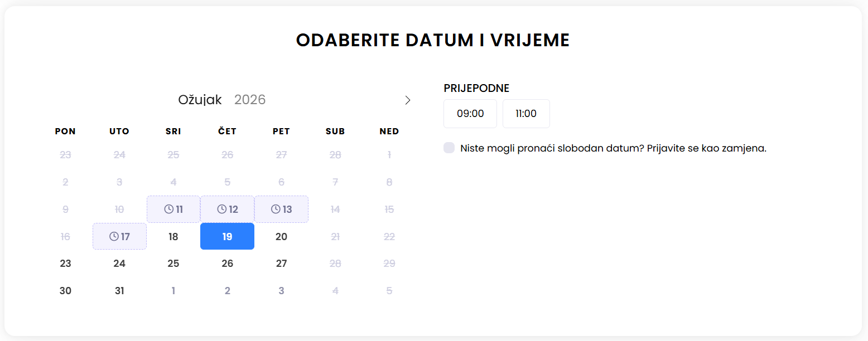Choose clock-marked date 12 in calendar
Screen dimensions: 868x341
(228, 210)
